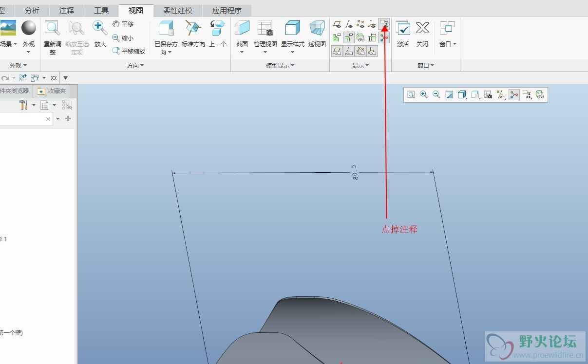
Task: Click 上一个 previous orientation icon
Action: pyautogui.click(x=217, y=28)
